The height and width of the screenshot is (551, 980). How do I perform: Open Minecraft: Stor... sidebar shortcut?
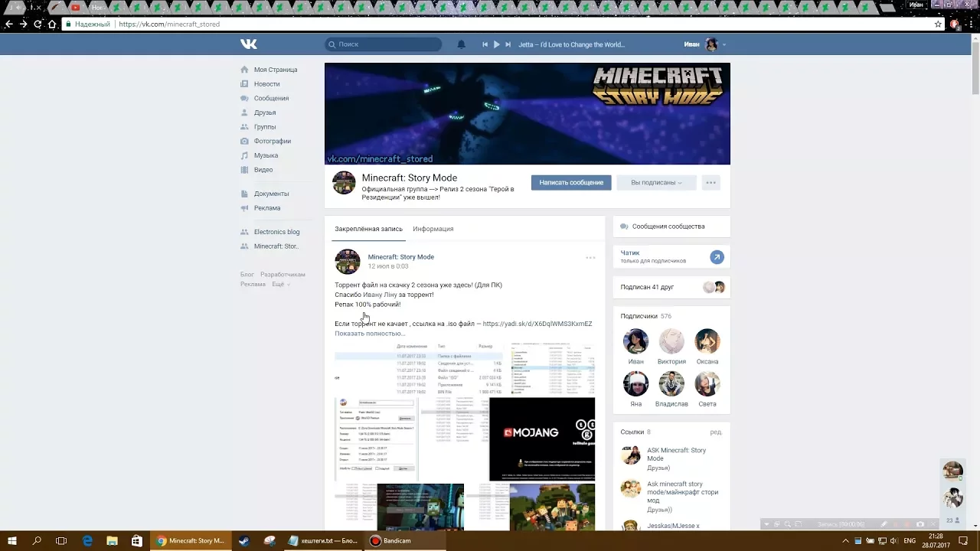tap(276, 246)
